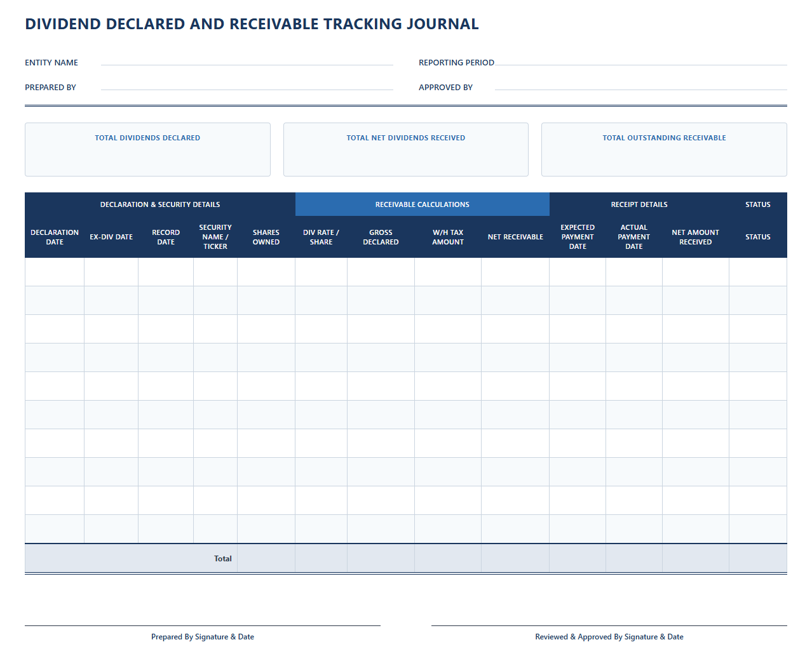
Task: Select the Total row cell under Shares Owned
Action: coord(266,558)
